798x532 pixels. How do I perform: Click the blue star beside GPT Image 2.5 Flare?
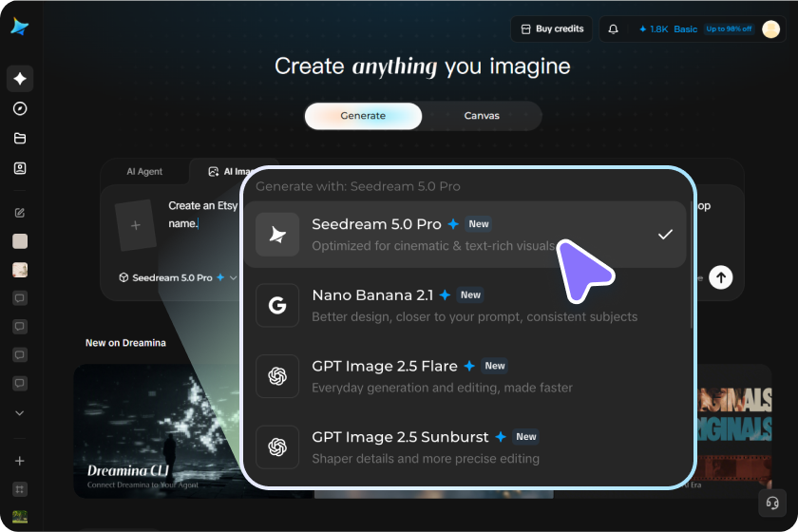pos(469,366)
